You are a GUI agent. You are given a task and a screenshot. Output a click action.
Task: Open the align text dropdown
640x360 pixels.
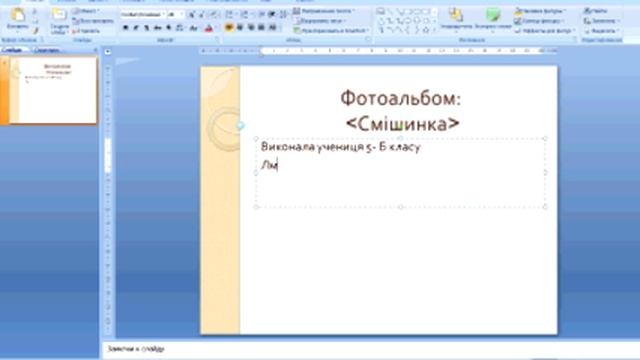[320, 20]
